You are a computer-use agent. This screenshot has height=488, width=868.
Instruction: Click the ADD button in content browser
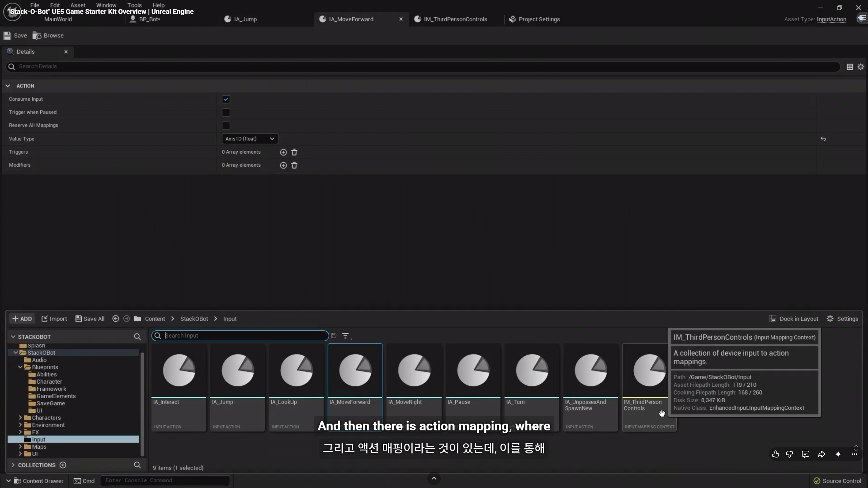pyautogui.click(x=22, y=319)
